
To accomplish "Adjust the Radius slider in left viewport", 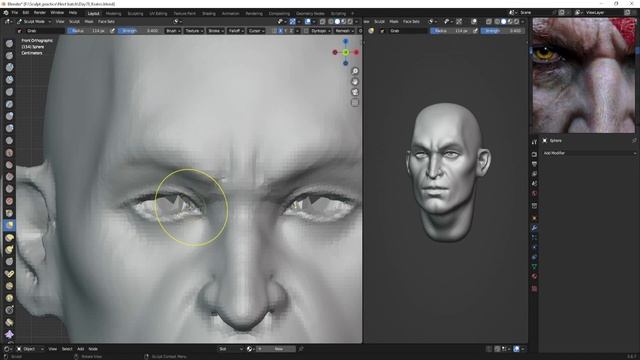I will 88,31.
